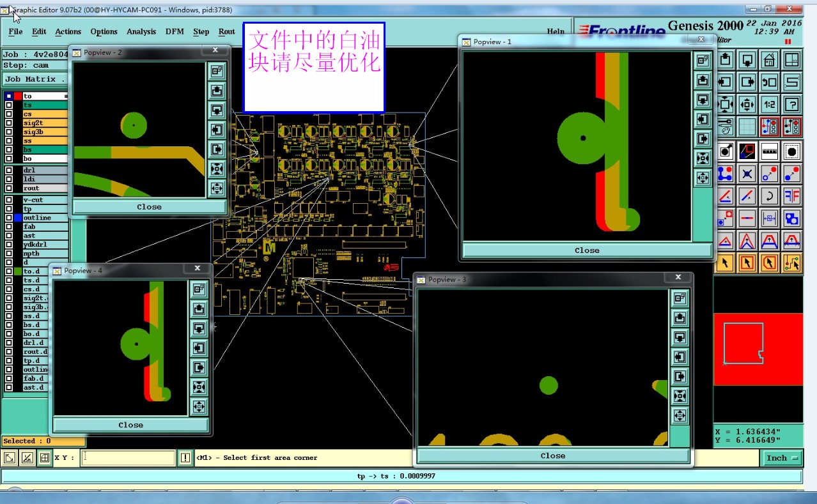Click the octagon with dashed border icon
This screenshot has width=817, height=504.
tap(792, 151)
